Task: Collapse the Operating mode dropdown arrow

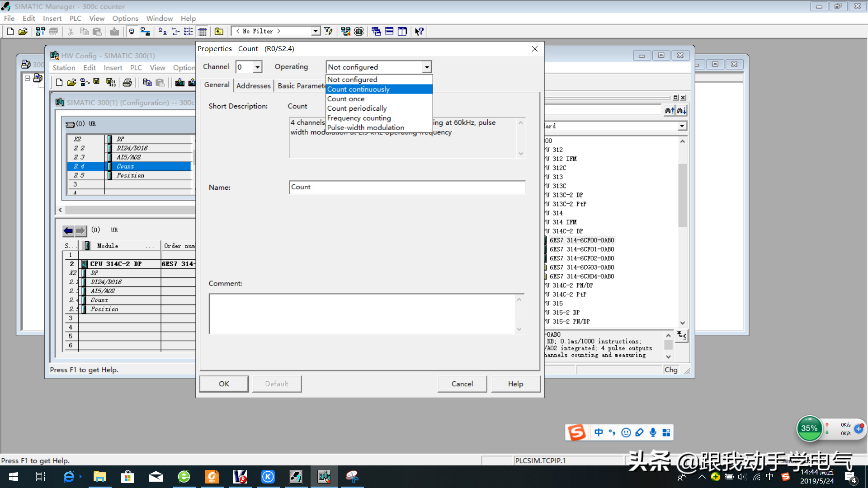Action: pos(426,67)
